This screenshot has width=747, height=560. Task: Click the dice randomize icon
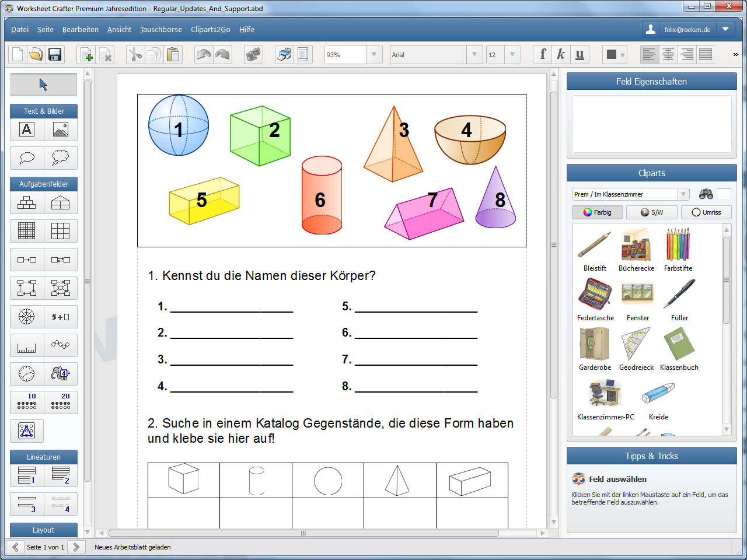pos(253,55)
